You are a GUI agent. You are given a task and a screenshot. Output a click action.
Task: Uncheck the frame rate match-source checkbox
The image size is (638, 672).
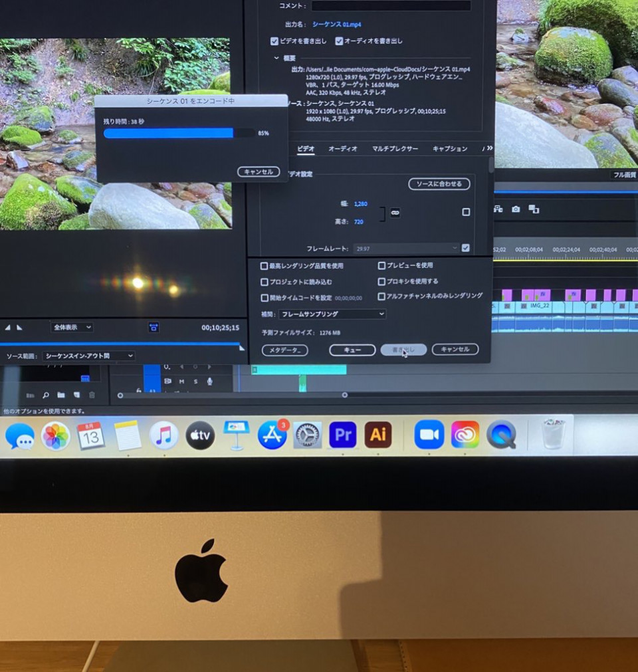pyautogui.click(x=465, y=248)
